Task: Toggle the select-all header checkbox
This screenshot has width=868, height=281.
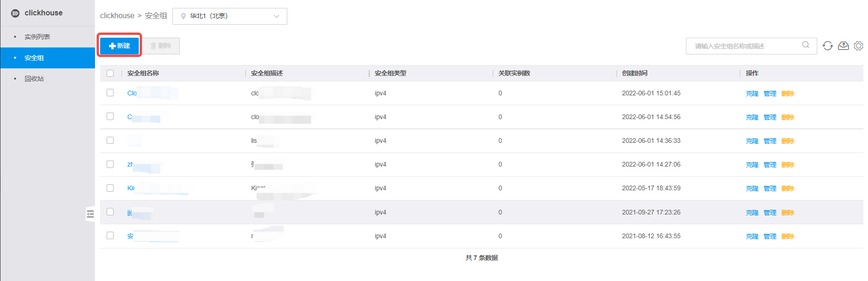Action: (110, 73)
